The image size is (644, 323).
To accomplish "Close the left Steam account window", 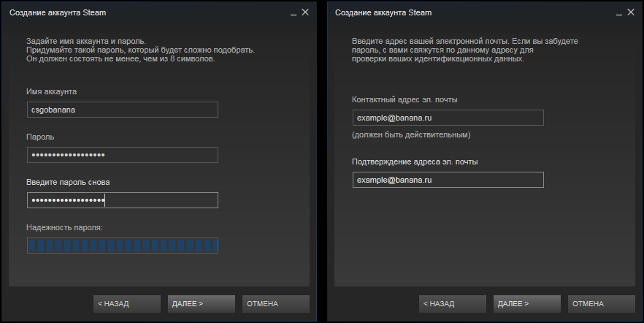I will [x=305, y=12].
